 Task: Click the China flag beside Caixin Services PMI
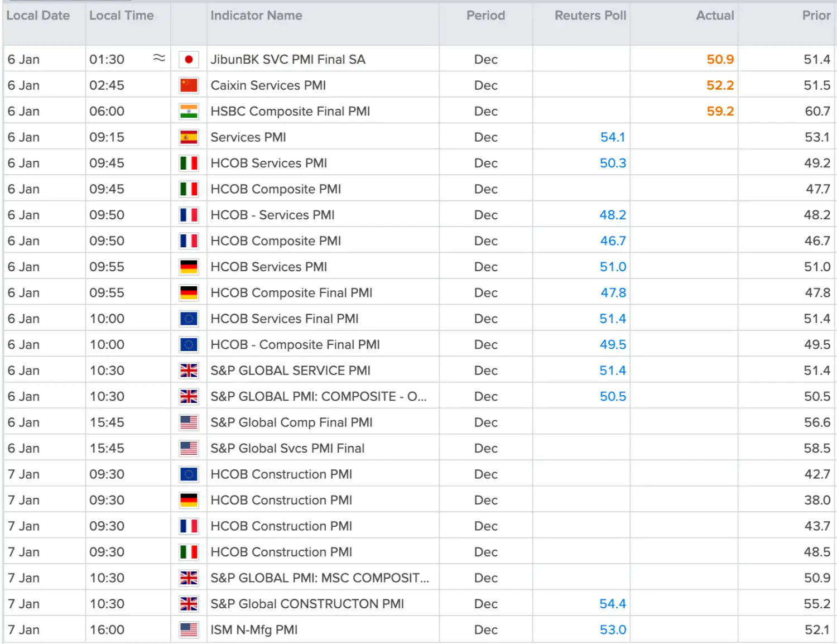pyautogui.click(x=189, y=85)
